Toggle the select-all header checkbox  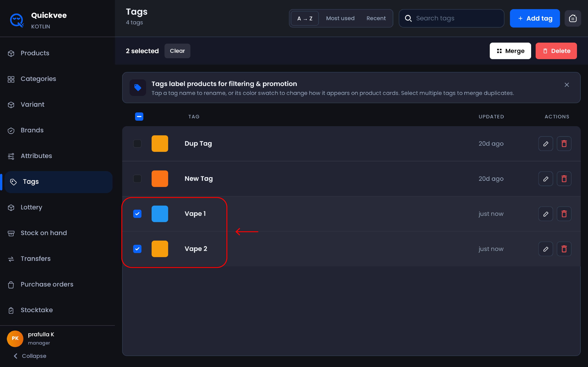point(139,116)
